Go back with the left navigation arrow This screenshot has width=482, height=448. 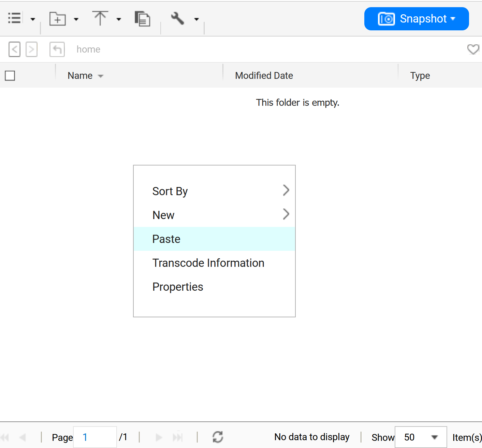click(x=14, y=49)
